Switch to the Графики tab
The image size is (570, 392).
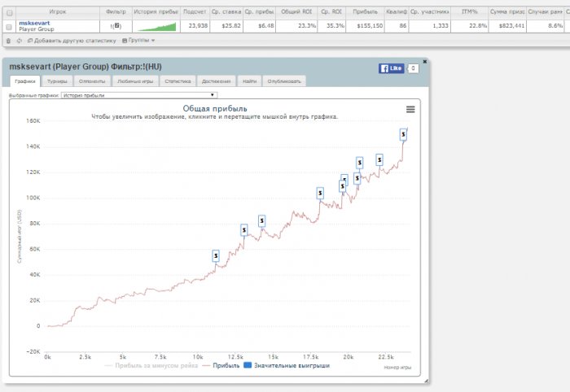tap(25, 81)
